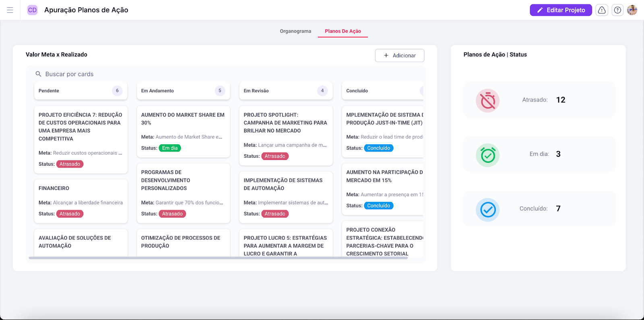Open the PROJETO SPOTLIGHT card
Image resolution: width=644 pixels, height=320 pixels.
click(286, 135)
